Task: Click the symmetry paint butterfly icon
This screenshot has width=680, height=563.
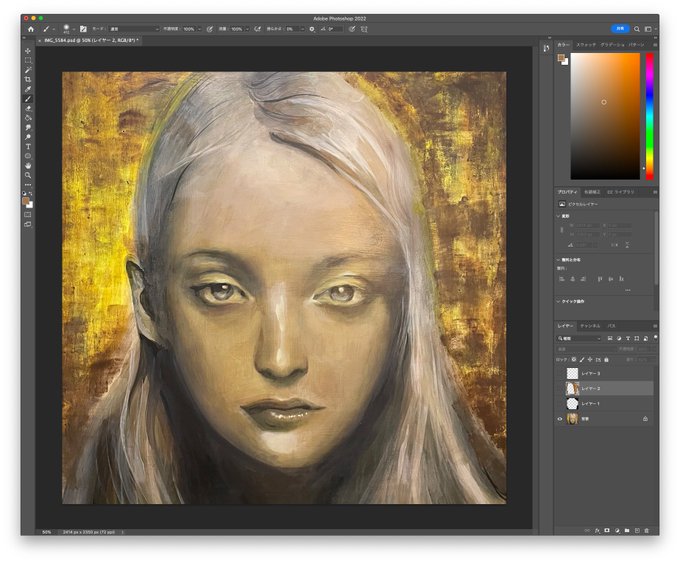Action: point(364,29)
